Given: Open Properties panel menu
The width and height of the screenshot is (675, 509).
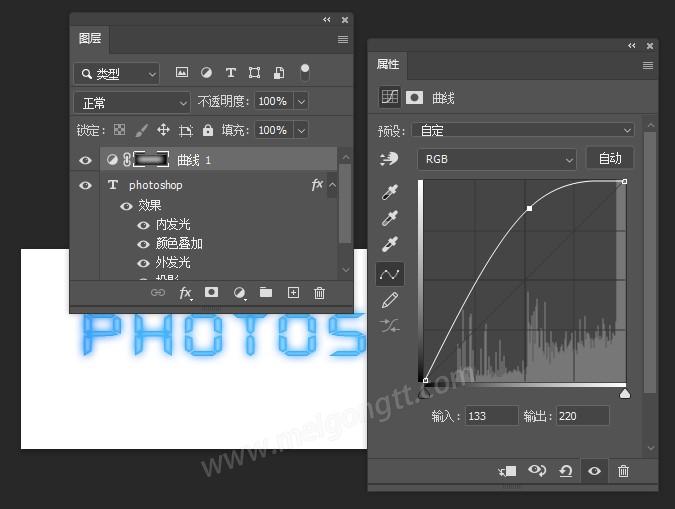Looking at the screenshot, I should (x=648, y=65).
